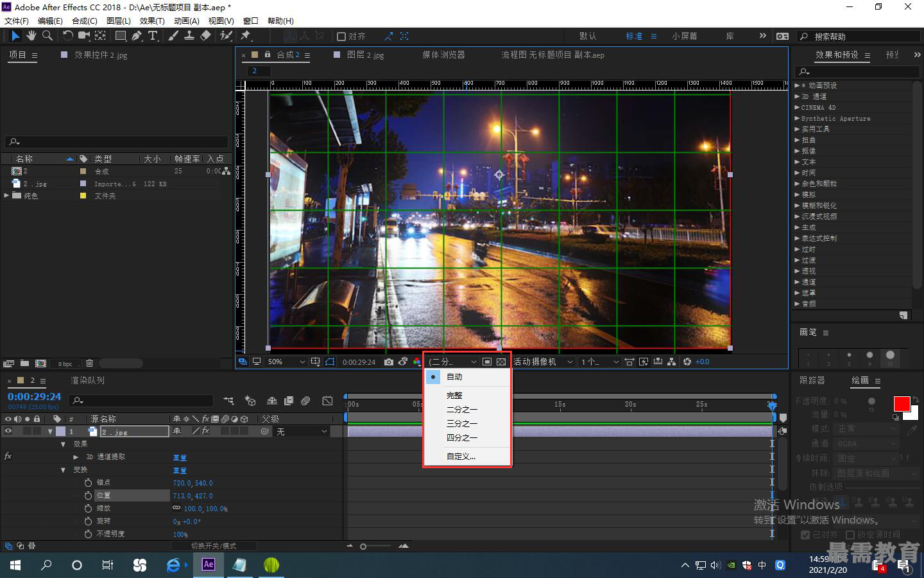Toggle the transparency grid icon
The width and height of the screenshot is (924, 578).
click(501, 362)
